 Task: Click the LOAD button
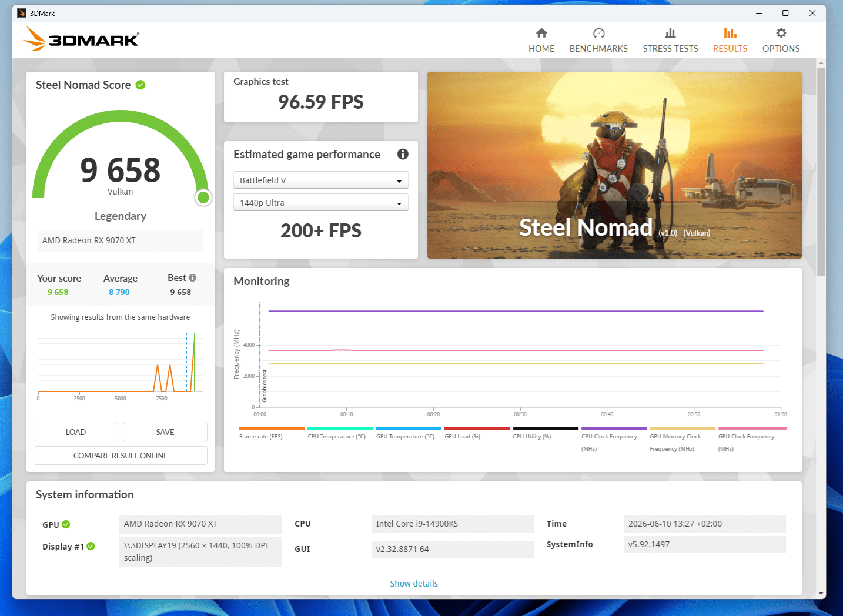76,432
